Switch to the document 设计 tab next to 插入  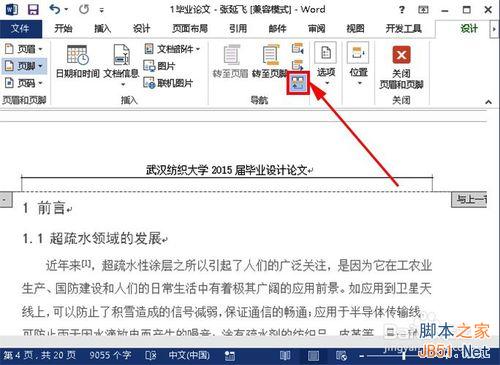click(142, 29)
